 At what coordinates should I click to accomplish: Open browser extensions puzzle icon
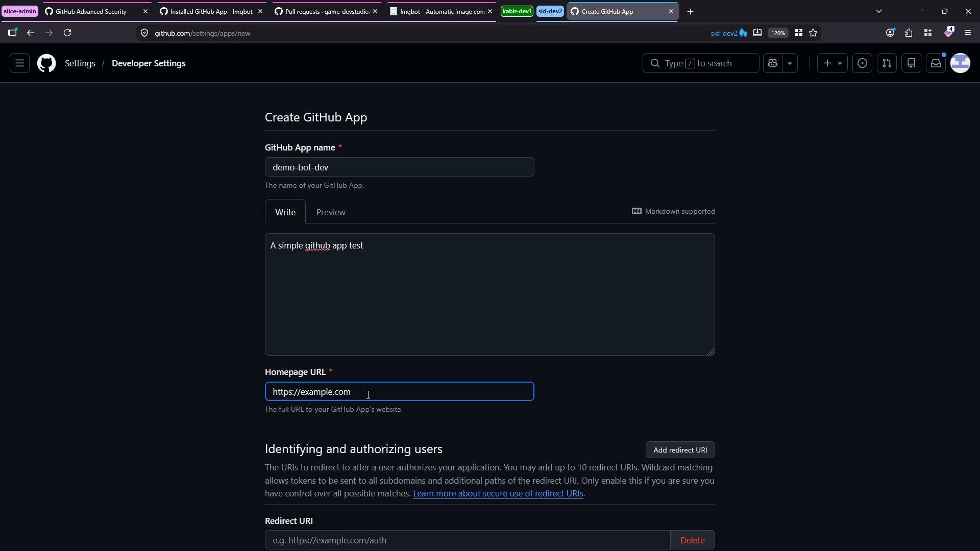click(909, 33)
